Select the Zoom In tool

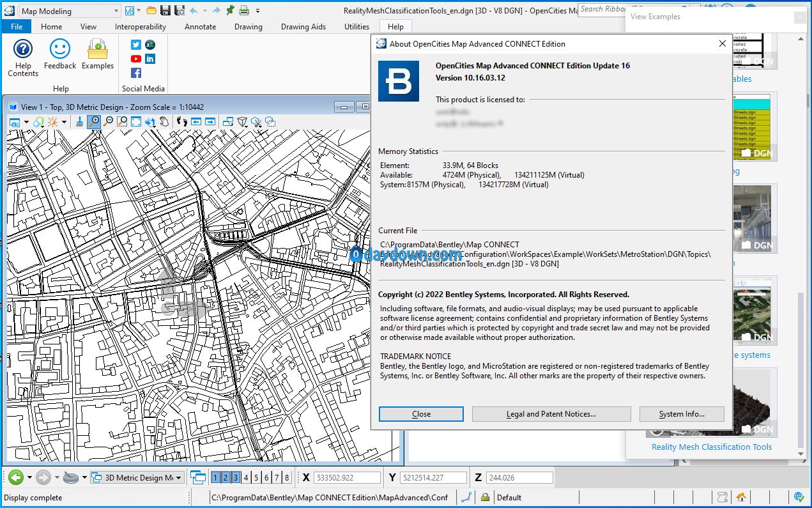click(x=95, y=121)
